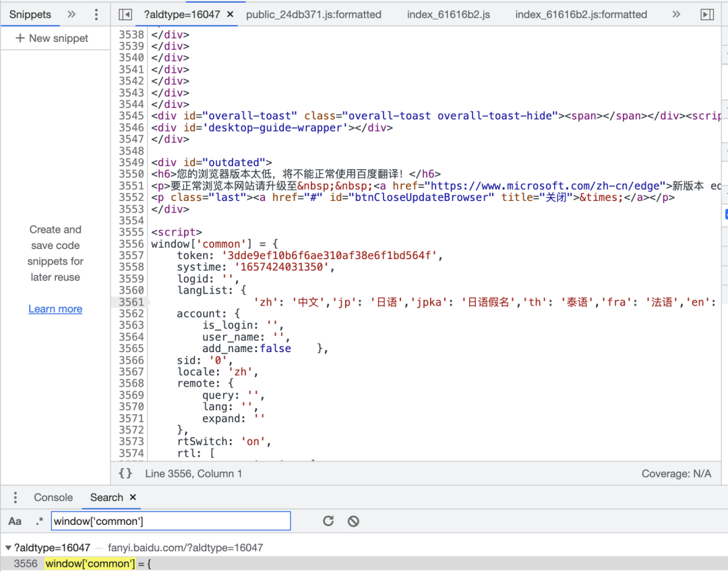Click line number 3545 in gutter
Image resolution: width=728 pixels, height=572 pixels.
coord(131,116)
